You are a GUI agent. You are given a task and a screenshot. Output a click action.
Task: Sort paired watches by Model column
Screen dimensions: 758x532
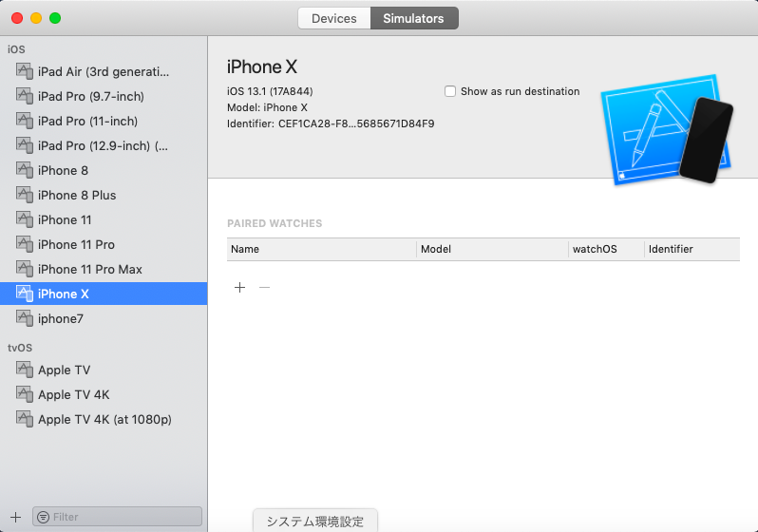click(492, 249)
